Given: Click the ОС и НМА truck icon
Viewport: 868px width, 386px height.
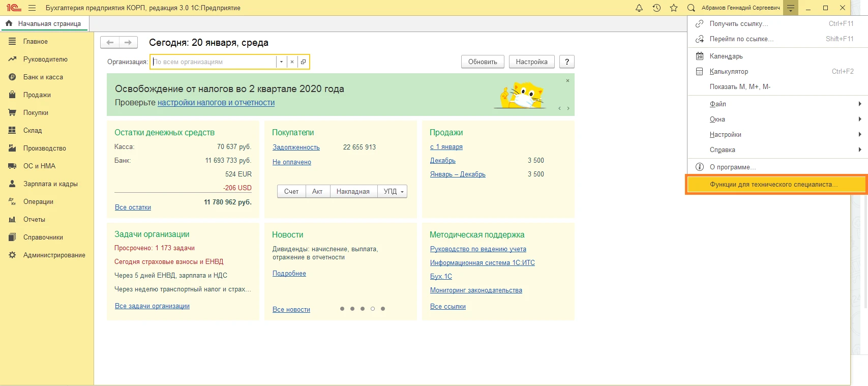Looking at the screenshot, I should [x=12, y=166].
